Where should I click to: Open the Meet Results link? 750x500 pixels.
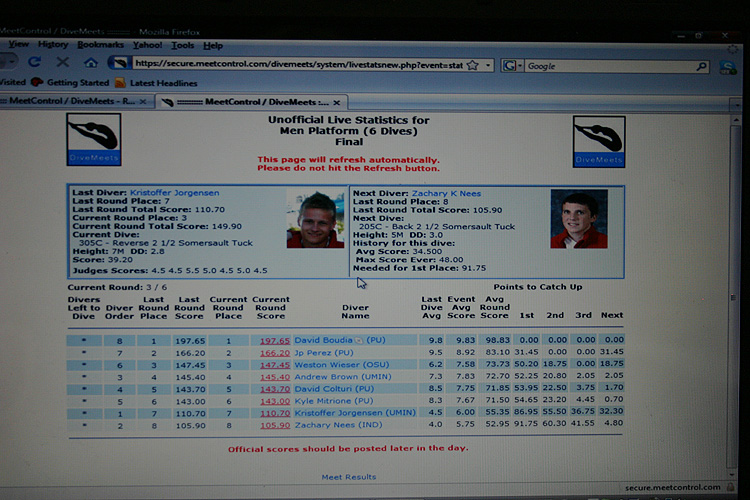click(349, 477)
